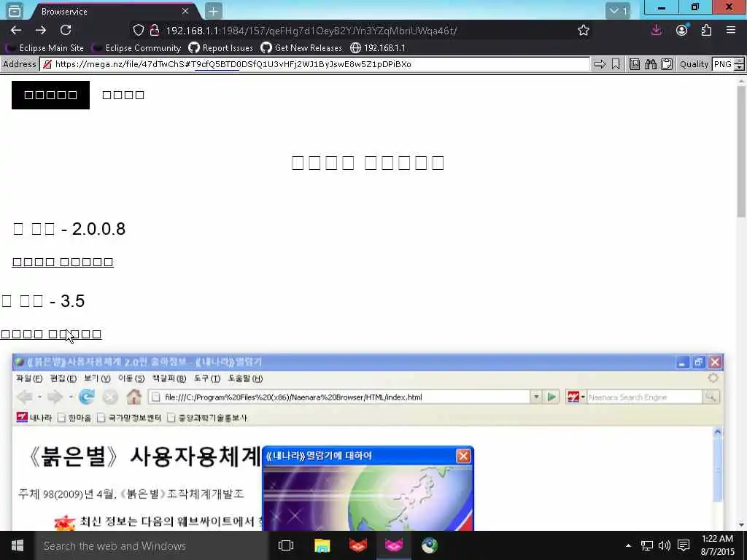Click the second navigation item beside black button
Screen dimensions: 747x560
(x=123, y=95)
